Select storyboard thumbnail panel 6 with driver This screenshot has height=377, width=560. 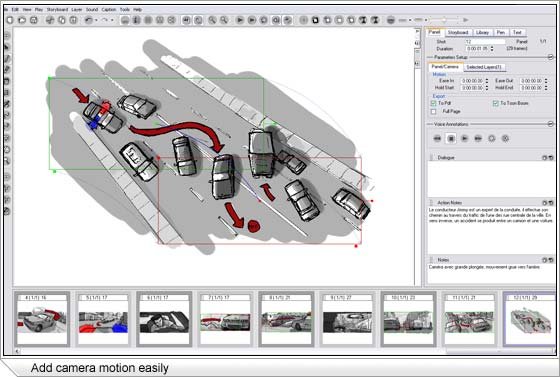coord(164,319)
